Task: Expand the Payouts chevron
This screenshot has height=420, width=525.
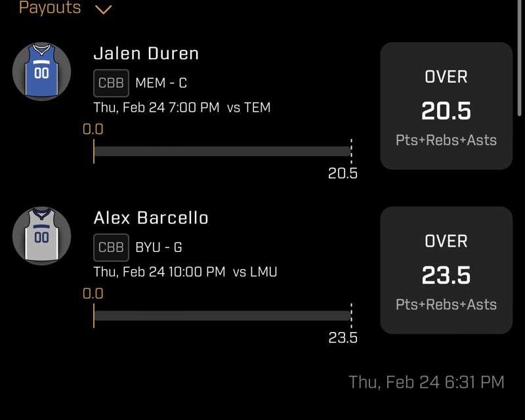Action: (104, 9)
